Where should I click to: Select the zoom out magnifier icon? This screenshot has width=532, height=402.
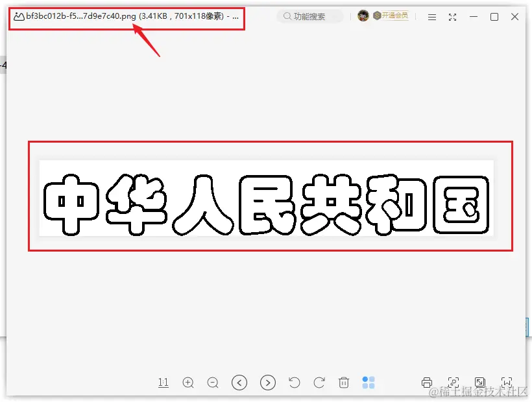pos(213,383)
